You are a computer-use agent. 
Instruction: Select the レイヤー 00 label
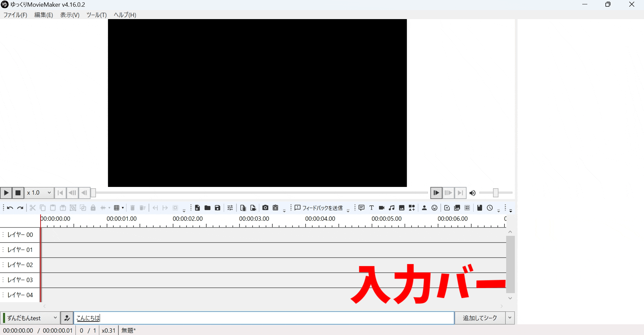(20, 235)
